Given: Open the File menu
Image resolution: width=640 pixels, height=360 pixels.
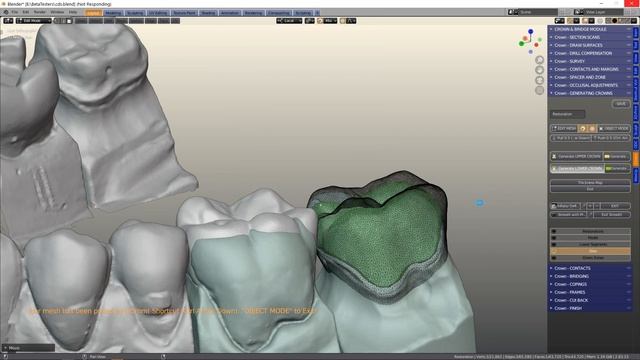Looking at the screenshot, I should coord(15,13).
